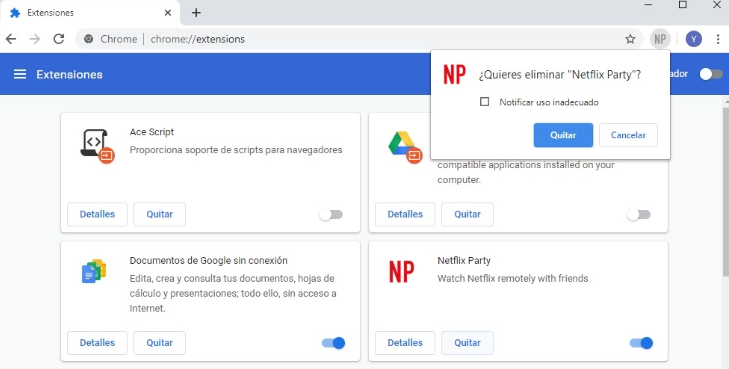The image size is (729, 369).
Task: Open the Extensiones hamburger menu
Action: click(20, 74)
